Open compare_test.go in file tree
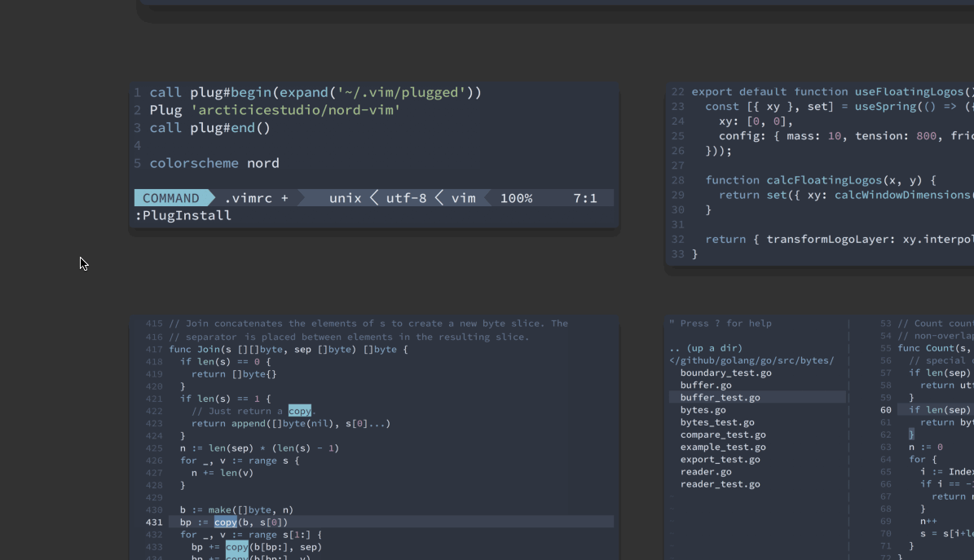This screenshot has height=560, width=974. [x=722, y=435]
